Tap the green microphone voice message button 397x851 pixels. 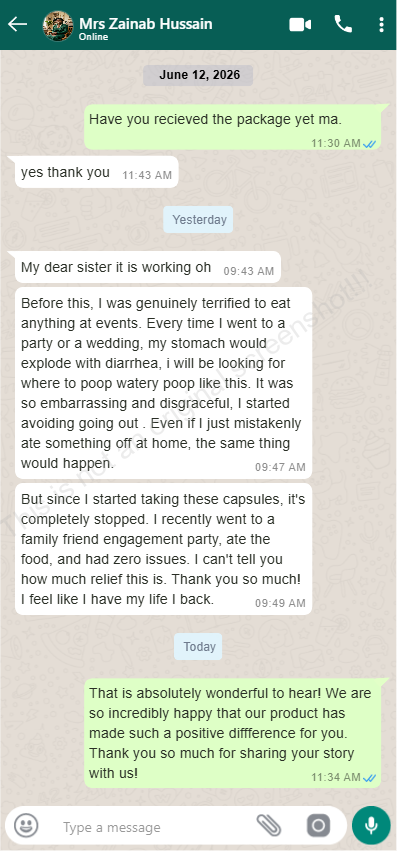click(x=371, y=825)
